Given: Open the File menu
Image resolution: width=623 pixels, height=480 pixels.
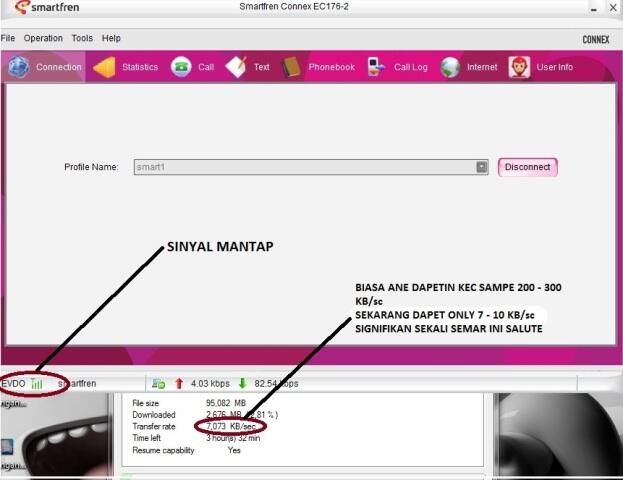Looking at the screenshot, I should click(x=8, y=38).
